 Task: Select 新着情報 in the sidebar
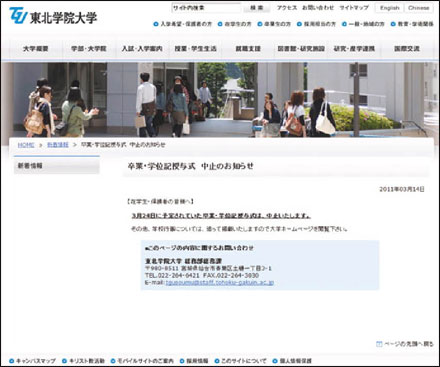[x=57, y=165]
